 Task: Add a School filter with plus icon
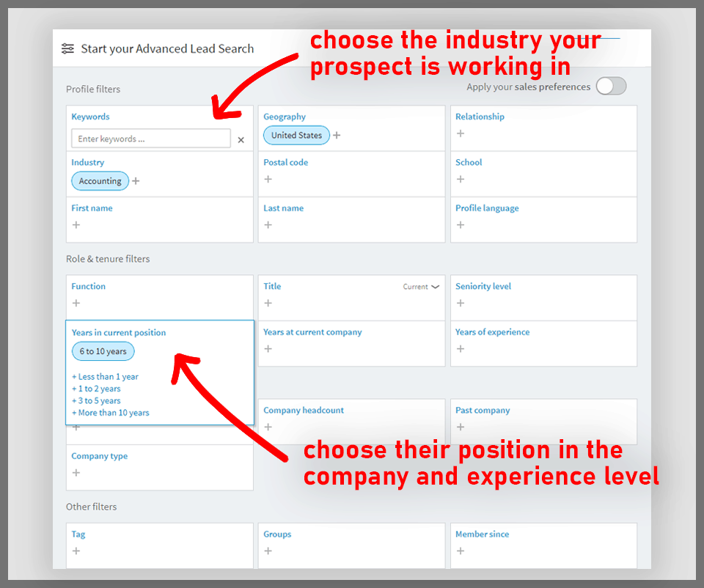click(x=460, y=179)
